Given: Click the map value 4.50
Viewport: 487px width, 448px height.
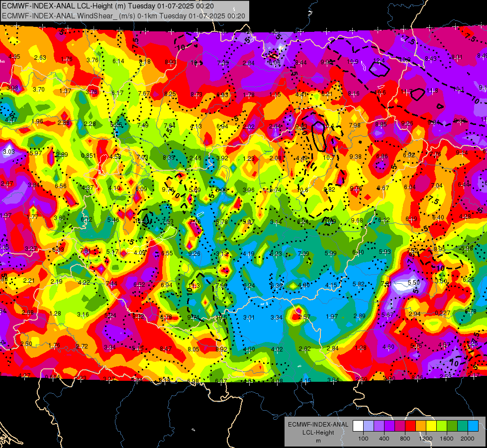Looking at the screenshot, I should click(249, 349).
